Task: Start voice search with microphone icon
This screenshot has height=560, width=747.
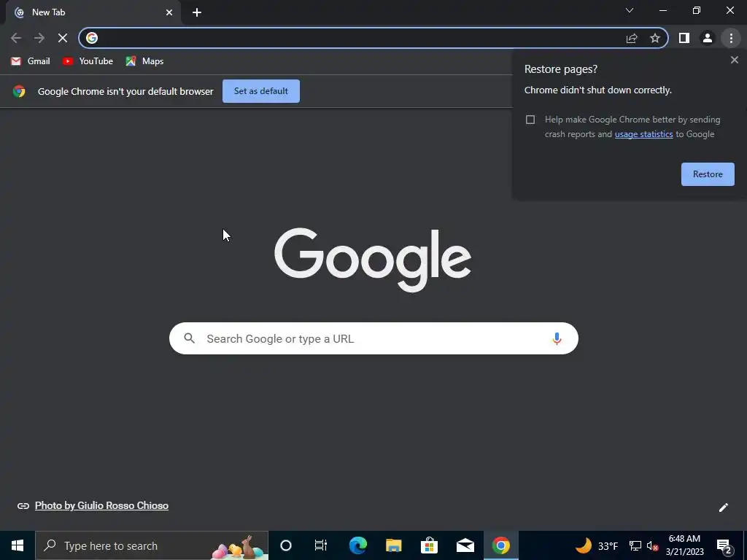Action: 557,338
